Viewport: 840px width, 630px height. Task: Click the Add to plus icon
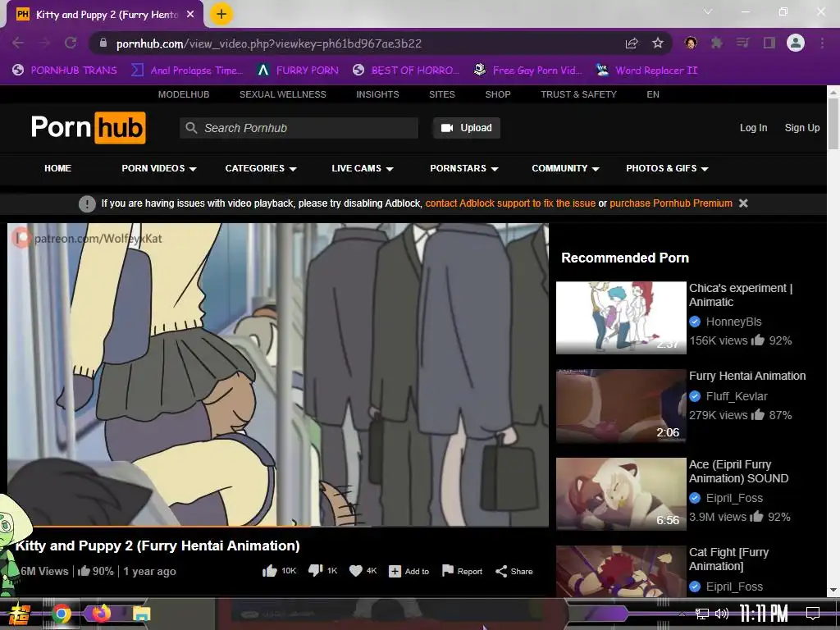click(x=395, y=572)
